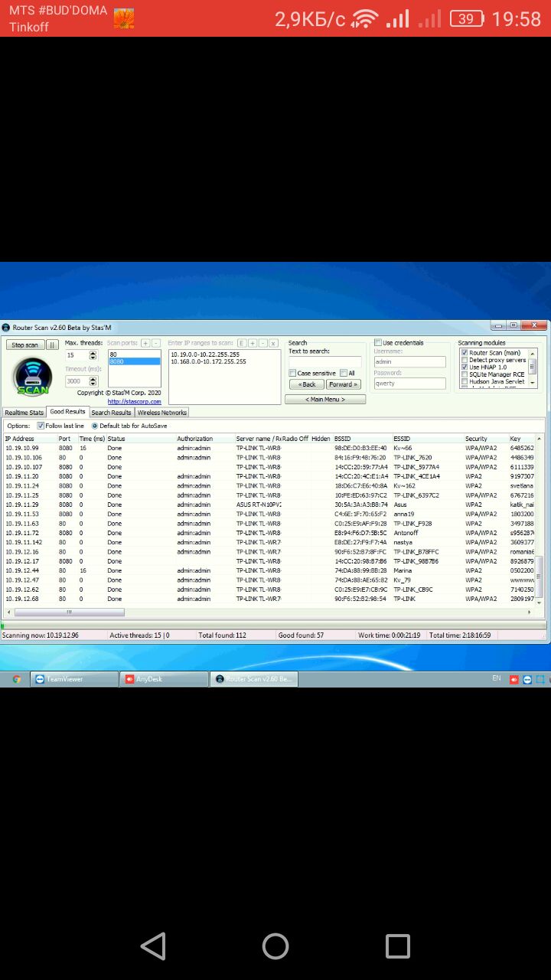Switch to Wireless Networks tab

[x=162, y=413]
